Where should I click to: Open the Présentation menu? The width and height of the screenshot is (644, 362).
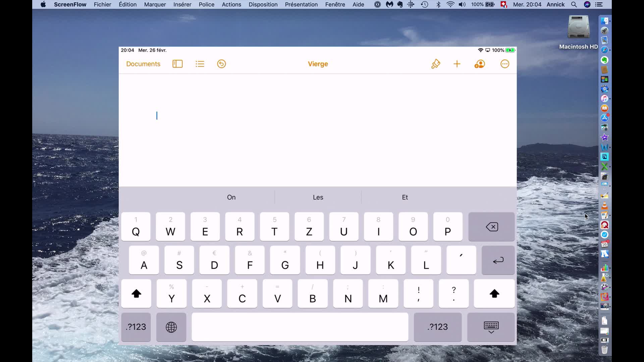[x=301, y=4]
